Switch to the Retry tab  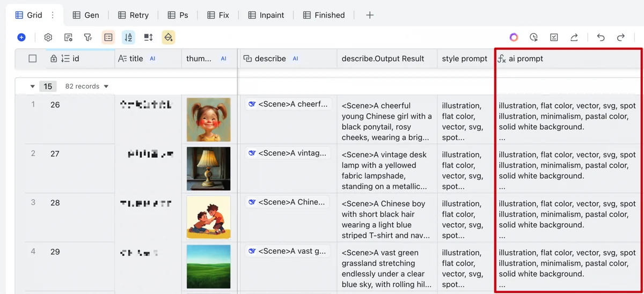(133, 15)
